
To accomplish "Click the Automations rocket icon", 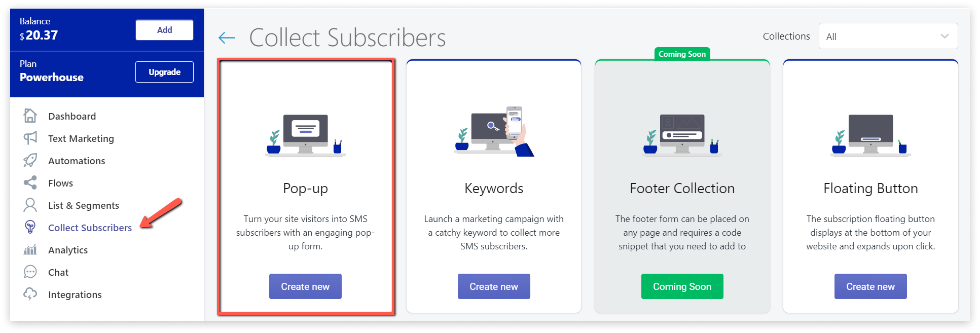I will (30, 160).
